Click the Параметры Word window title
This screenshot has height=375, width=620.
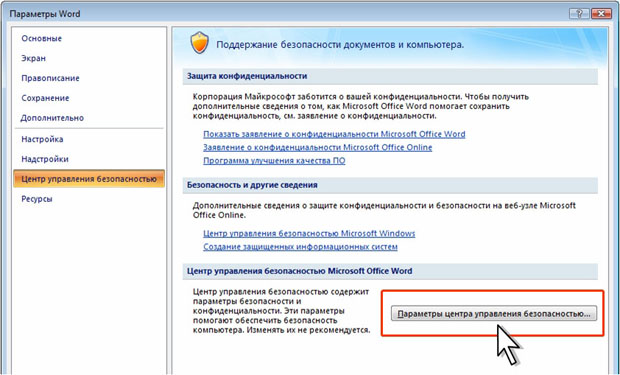click(45, 14)
